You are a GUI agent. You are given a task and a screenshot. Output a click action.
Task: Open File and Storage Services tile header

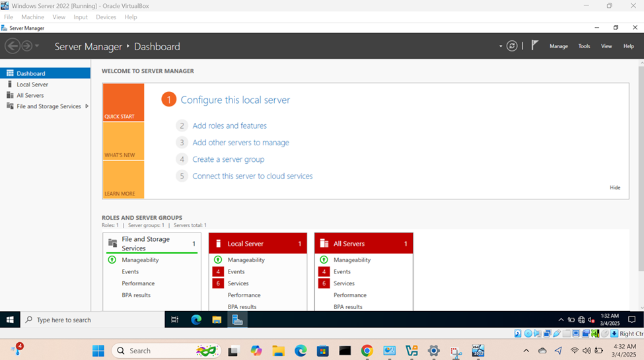[152, 243]
